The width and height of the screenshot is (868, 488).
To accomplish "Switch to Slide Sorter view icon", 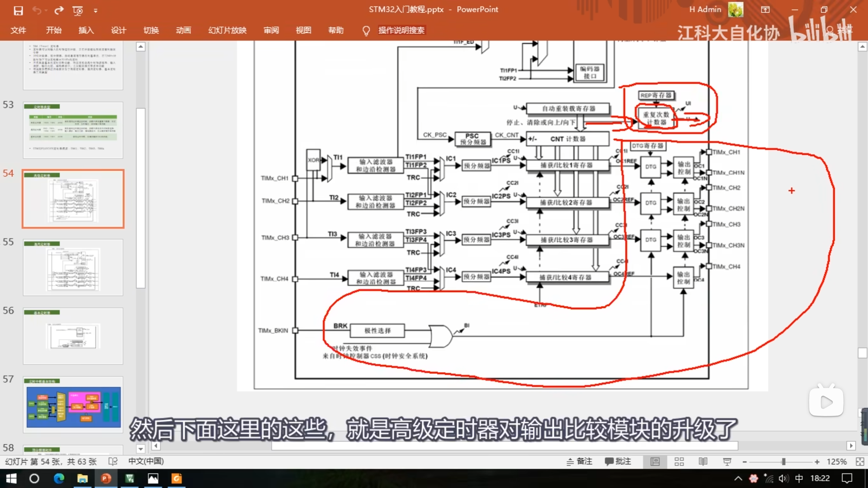I will click(679, 462).
